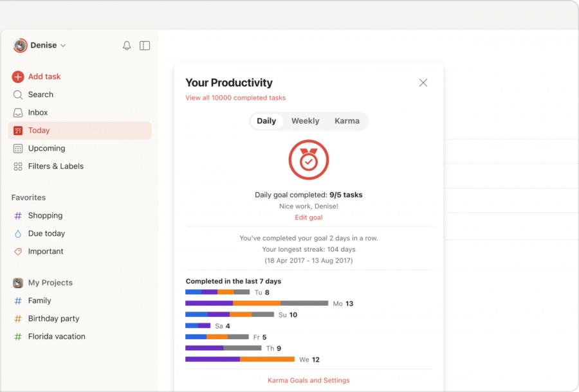The image size is (579, 392).
Task: Select the Today view icon
Action: (17, 130)
